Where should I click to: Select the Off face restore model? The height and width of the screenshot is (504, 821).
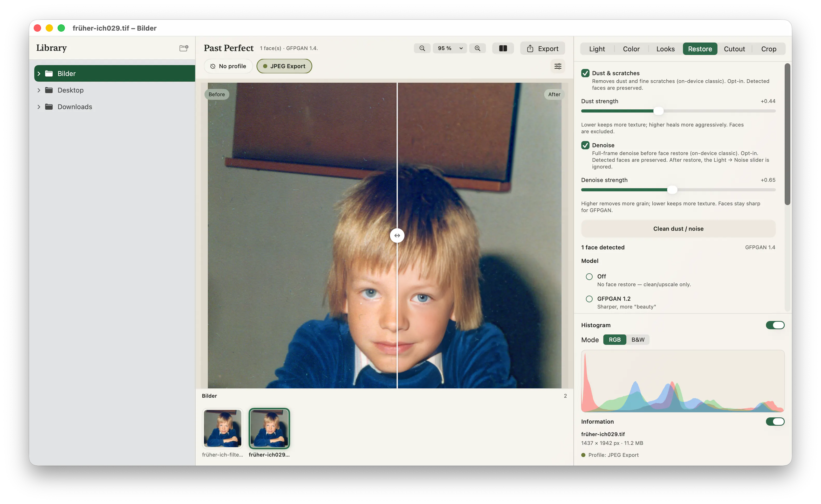coord(589,277)
